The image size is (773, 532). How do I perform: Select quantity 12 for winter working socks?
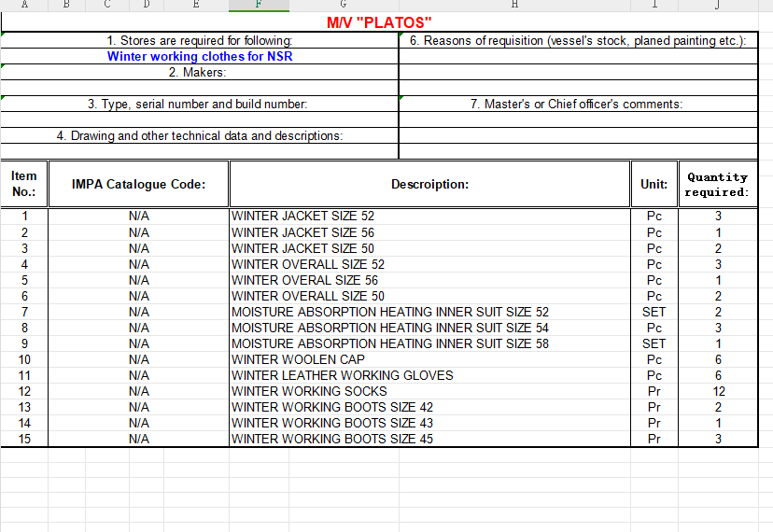tap(717, 391)
